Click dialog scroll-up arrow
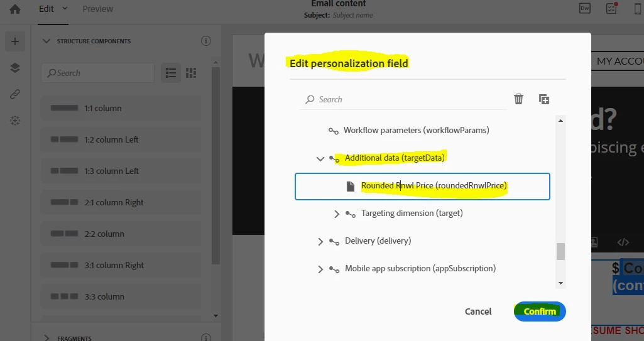The height and width of the screenshot is (341, 644). tap(560, 121)
